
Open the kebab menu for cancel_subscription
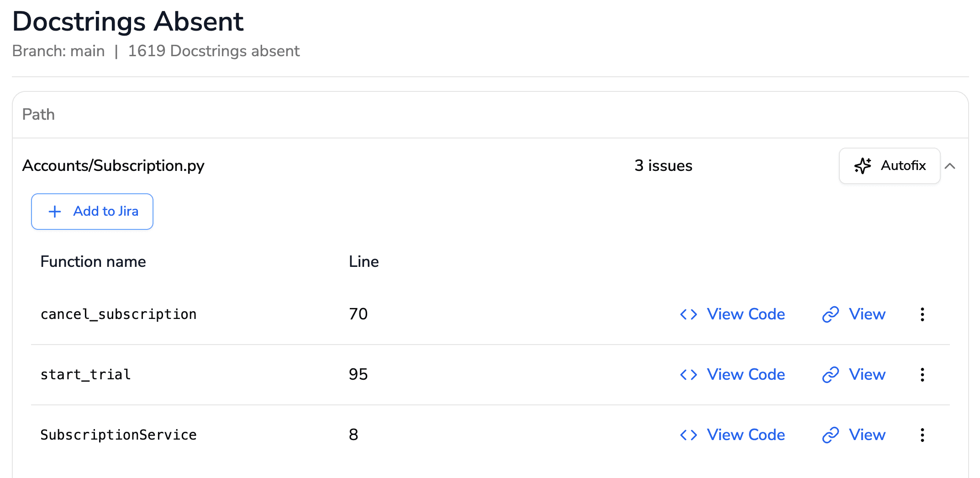[922, 314]
